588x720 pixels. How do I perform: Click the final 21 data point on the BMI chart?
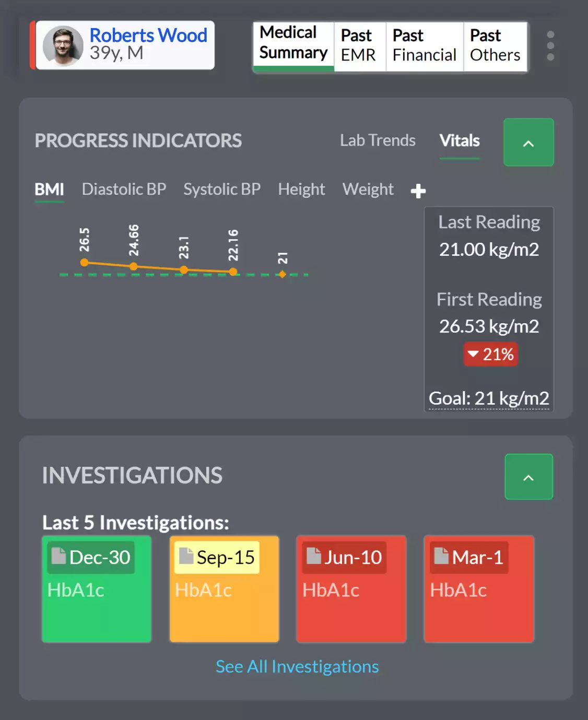(x=282, y=274)
